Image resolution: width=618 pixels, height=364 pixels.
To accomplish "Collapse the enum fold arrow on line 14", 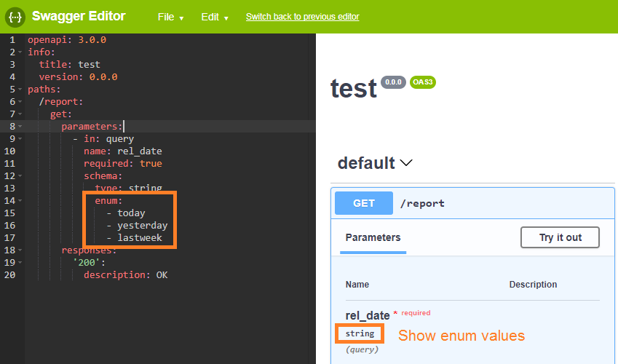I will click(20, 201).
